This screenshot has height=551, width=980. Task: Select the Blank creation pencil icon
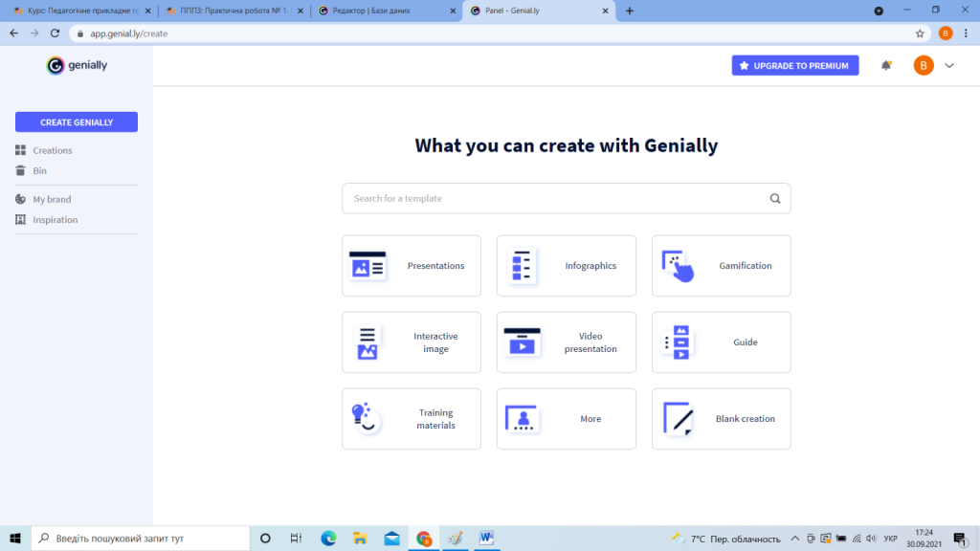click(678, 419)
